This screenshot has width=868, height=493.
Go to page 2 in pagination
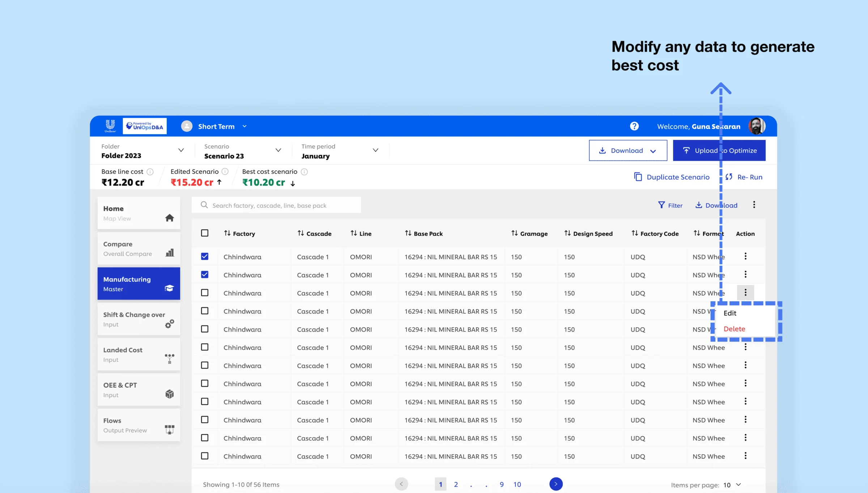456,484
